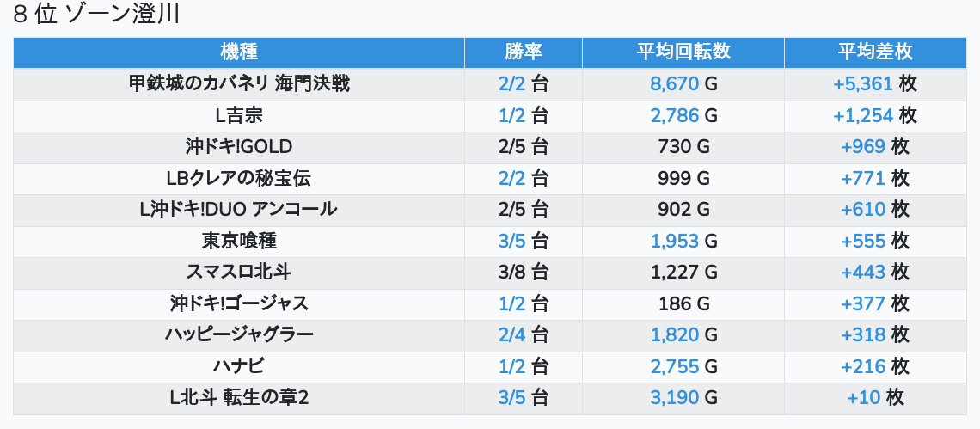Click the L吉宗 machine name
Viewport: 980px width, 429px height.
click(239, 115)
